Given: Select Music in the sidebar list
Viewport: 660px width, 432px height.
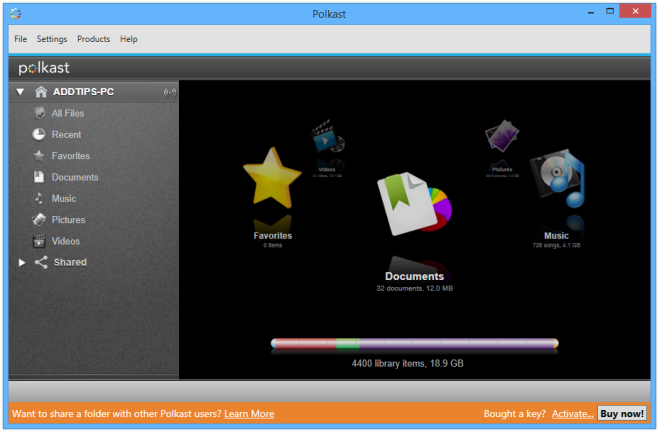Looking at the screenshot, I should click(63, 199).
